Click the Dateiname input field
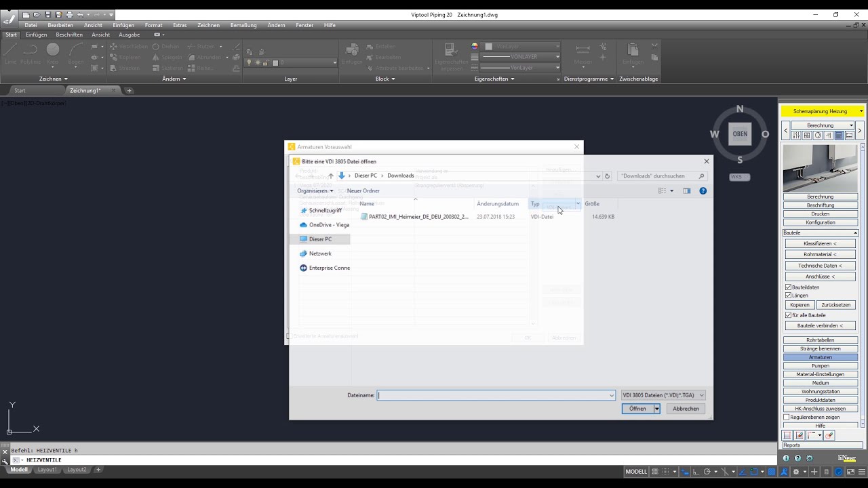The width and height of the screenshot is (868, 488). pos(496,395)
